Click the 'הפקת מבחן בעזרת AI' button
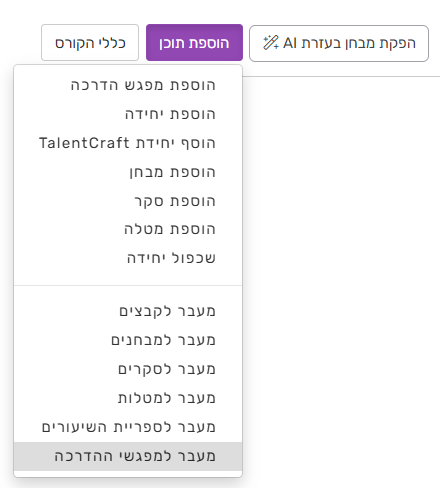The width and height of the screenshot is (440, 488). pos(339,43)
